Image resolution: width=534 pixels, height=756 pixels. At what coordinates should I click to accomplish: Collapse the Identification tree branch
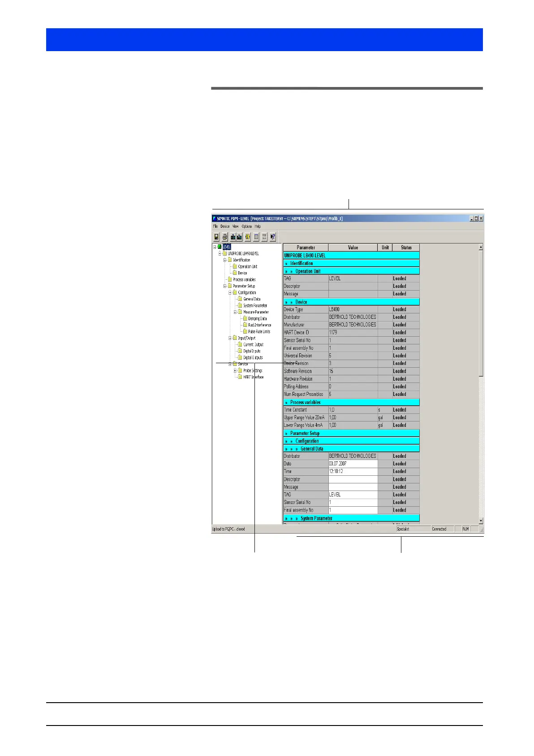click(225, 260)
